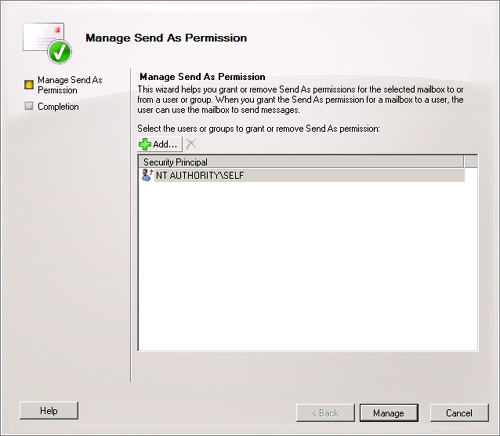Image resolution: width=500 pixels, height=436 pixels.
Task: Click the Security Principal column header
Action: tap(301, 162)
